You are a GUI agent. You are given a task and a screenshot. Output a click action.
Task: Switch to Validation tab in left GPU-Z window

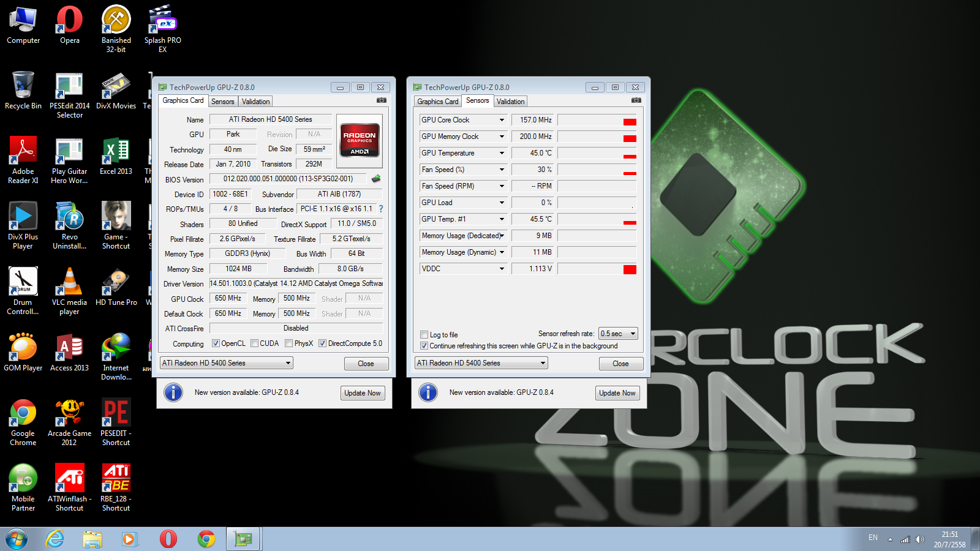pyautogui.click(x=255, y=102)
